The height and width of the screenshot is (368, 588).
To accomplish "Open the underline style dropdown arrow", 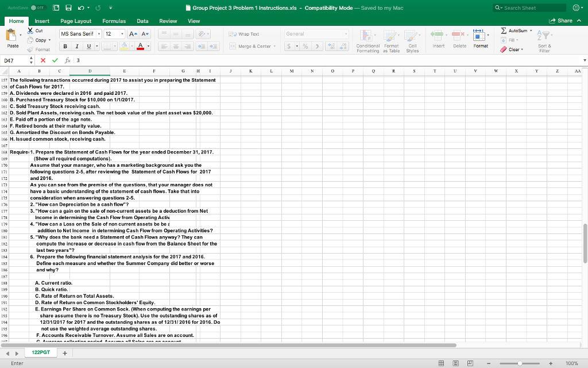I will 96,46.
